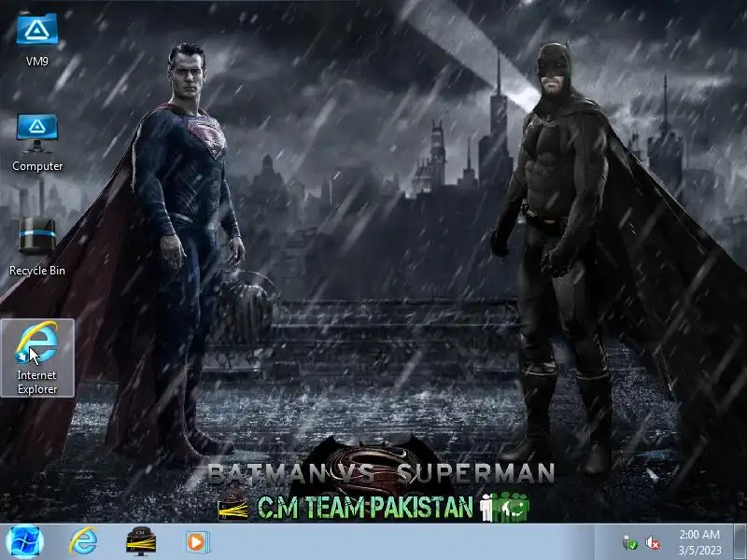This screenshot has height=560, width=747.
Task: Open the Windows Start orb
Action: click(x=25, y=542)
